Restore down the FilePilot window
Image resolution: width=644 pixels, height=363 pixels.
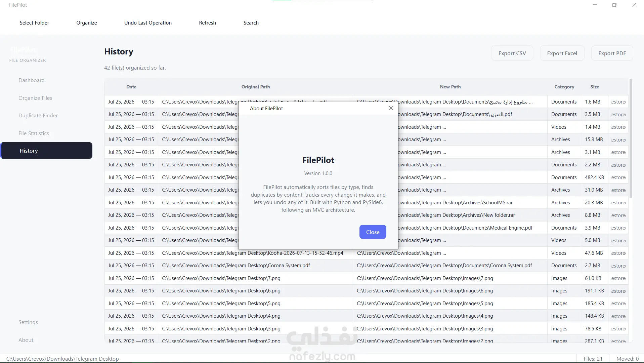coord(614,5)
